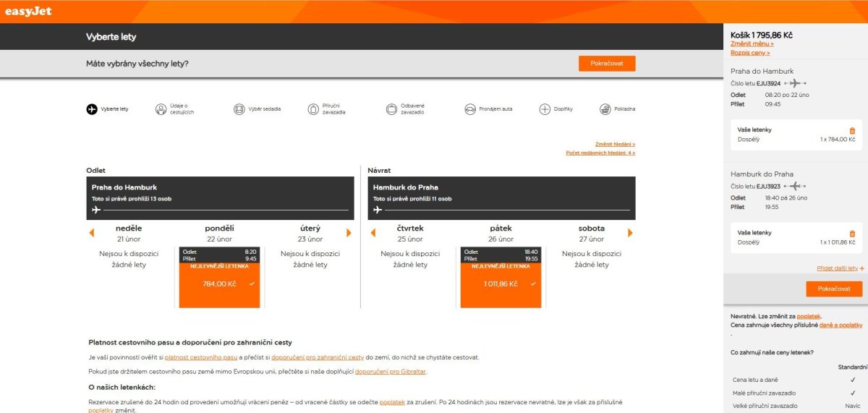Open Změnit měnu currency link

[x=752, y=44]
